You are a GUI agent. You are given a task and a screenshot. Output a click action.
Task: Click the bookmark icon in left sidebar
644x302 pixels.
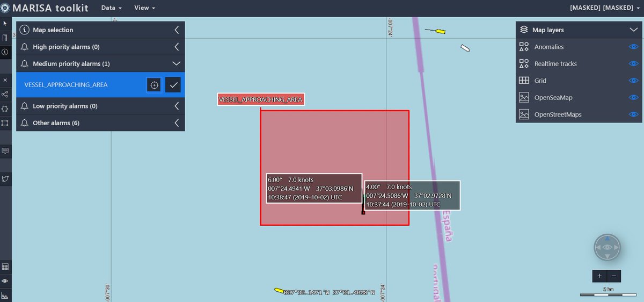5,38
